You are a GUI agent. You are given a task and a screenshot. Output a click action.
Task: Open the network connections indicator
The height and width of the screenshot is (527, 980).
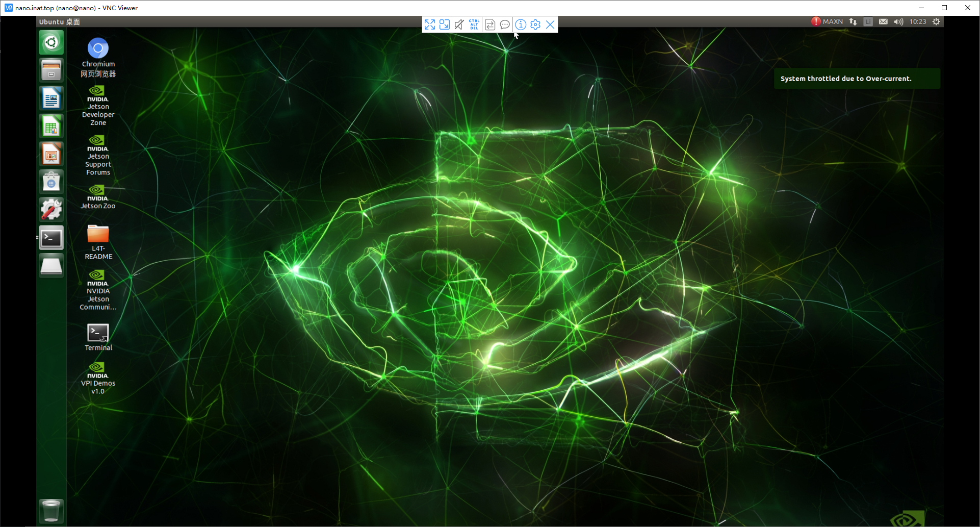coord(853,21)
